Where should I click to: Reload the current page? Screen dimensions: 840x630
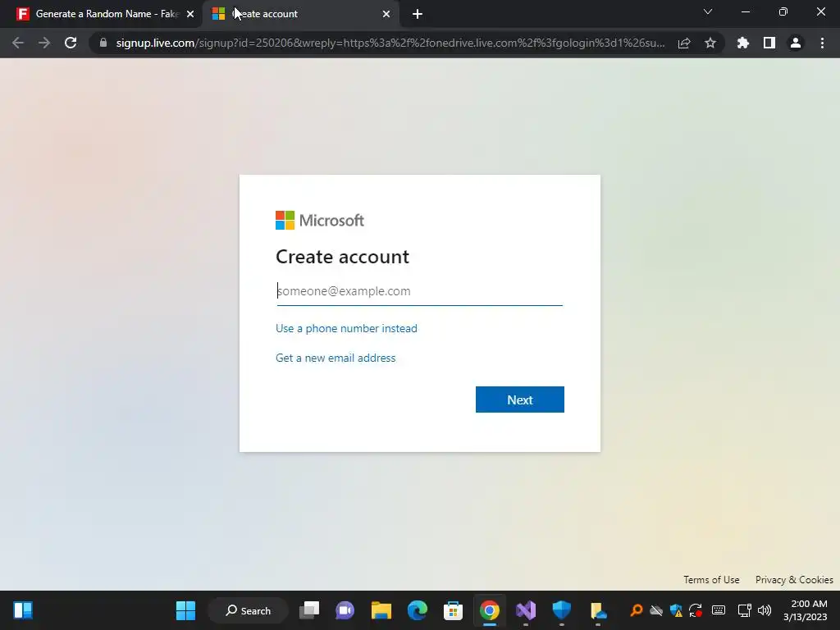click(71, 43)
